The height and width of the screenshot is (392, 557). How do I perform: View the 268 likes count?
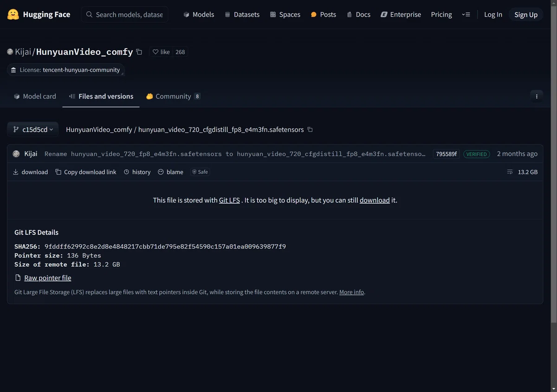[x=180, y=52]
